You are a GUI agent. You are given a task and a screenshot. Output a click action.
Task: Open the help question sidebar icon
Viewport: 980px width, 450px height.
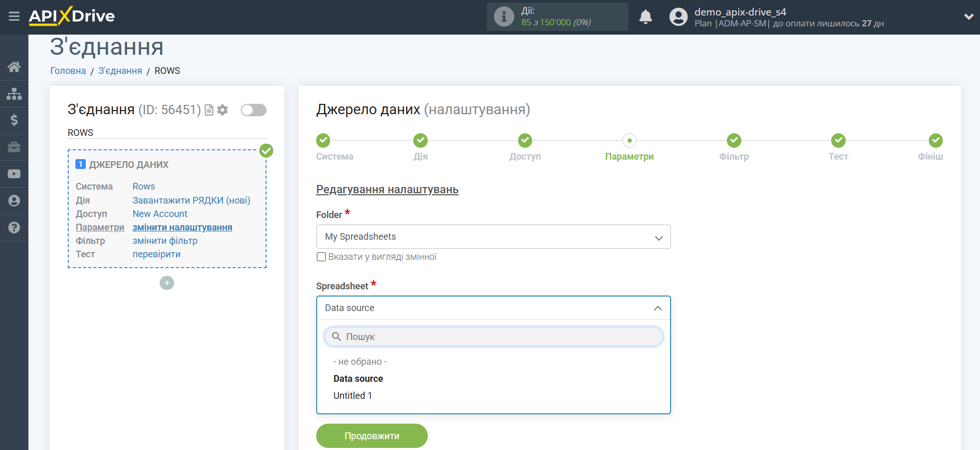[14, 228]
